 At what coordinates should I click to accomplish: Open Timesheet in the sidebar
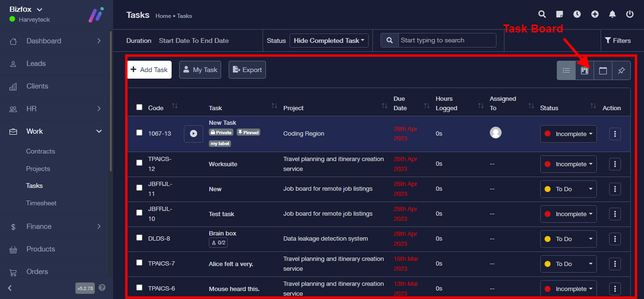pyautogui.click(x=41, y=203)
